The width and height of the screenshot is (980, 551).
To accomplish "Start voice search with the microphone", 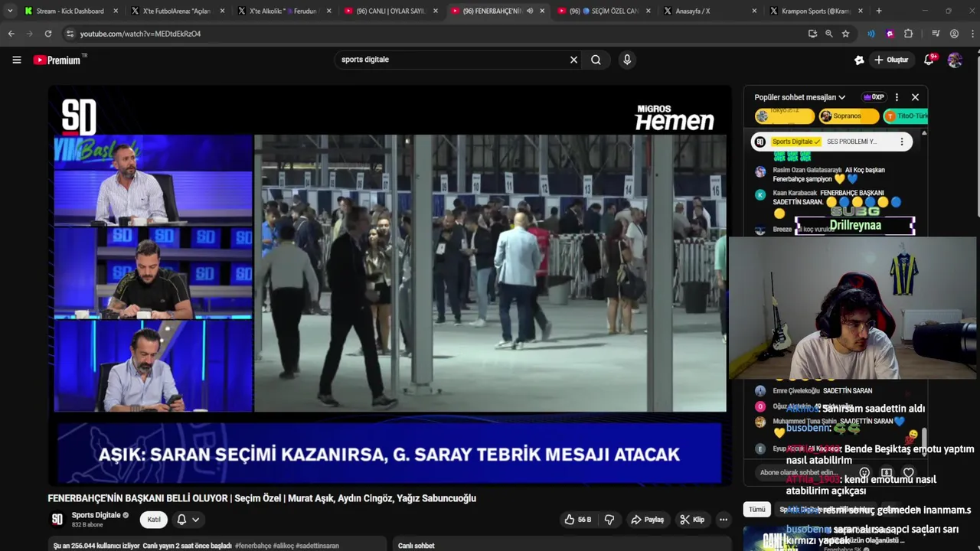I will click(627, 60).
